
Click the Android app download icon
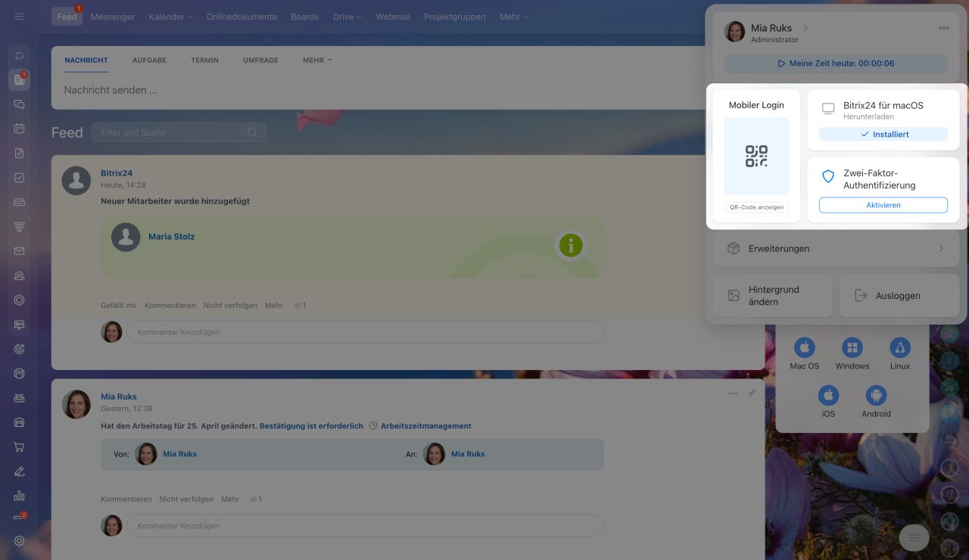tap(876, 395)
